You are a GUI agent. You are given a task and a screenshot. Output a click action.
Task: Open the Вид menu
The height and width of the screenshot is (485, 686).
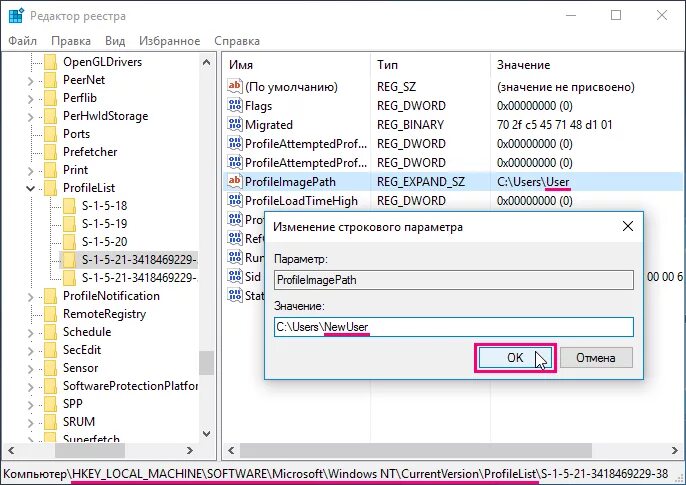tap(115, 41)
